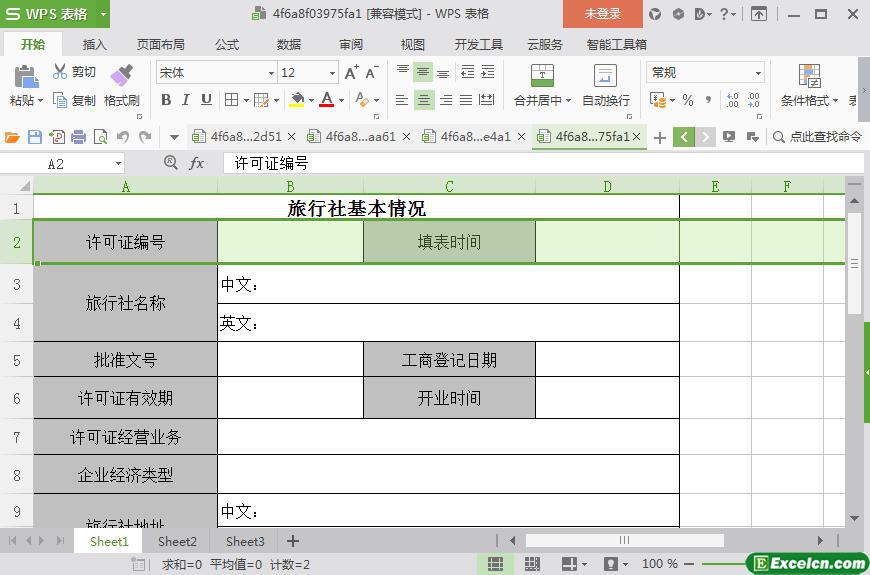Click the Format Painter brush icon

click(x=121, y=76)
